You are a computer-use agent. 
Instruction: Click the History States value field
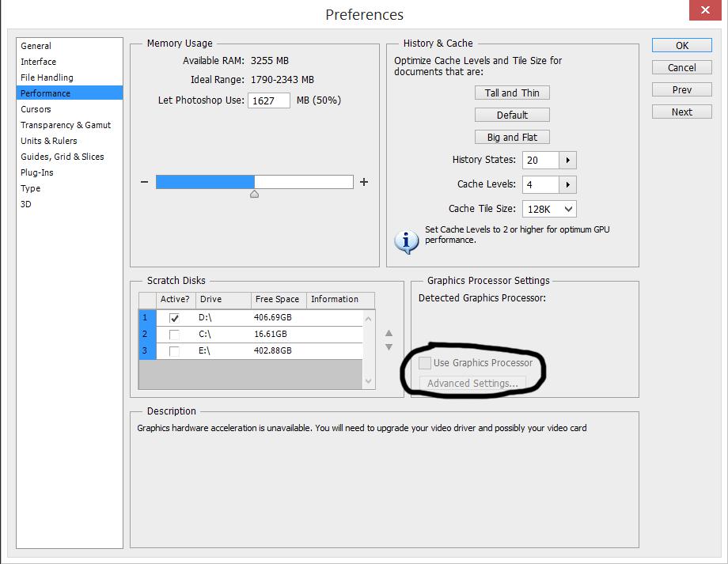pos(540,160)
